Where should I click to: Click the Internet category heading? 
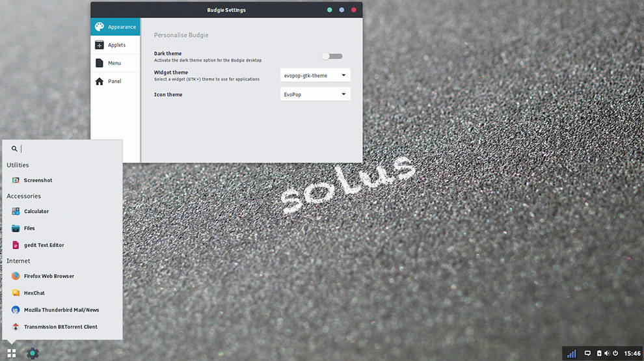pos(18,261)
